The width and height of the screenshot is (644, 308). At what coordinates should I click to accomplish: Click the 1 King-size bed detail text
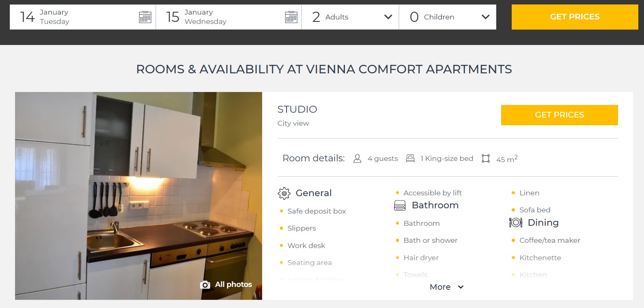(x=447, y=158)
